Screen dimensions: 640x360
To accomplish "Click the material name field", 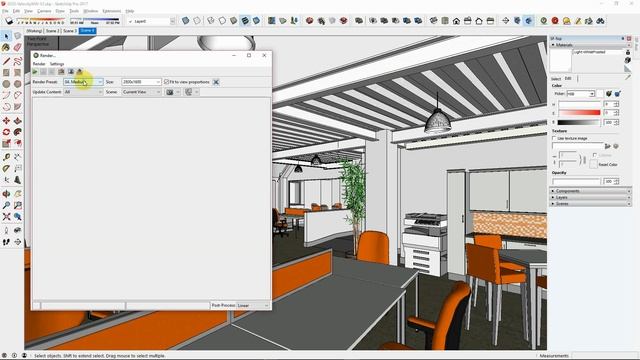I will pyautogui.click(x=598, y=52).
